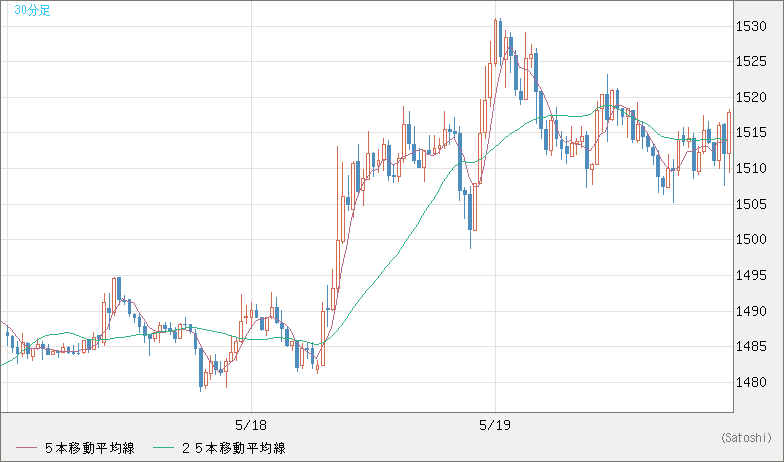Click the 5/19 date label

[495, 425]
